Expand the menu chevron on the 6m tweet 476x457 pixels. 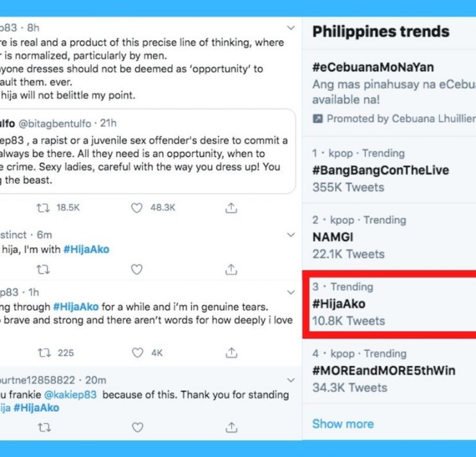[291, 235]
